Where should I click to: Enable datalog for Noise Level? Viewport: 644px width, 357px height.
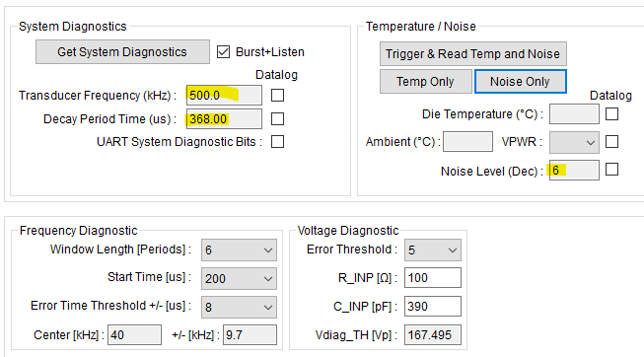tap(612, 170)
